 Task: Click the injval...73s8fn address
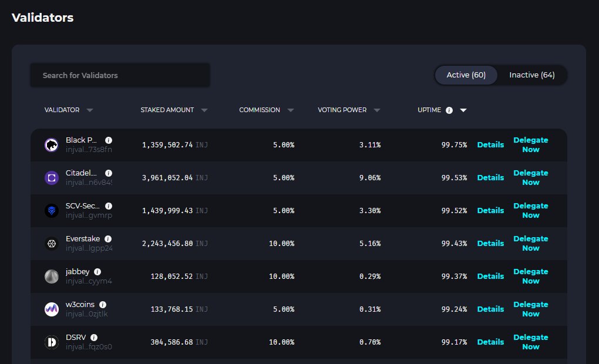pos(89,149)
